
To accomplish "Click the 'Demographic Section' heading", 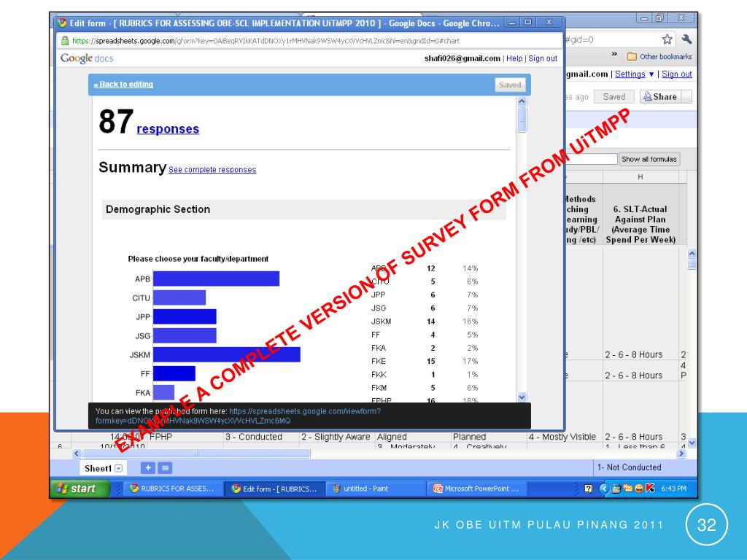I will point(158,209).
